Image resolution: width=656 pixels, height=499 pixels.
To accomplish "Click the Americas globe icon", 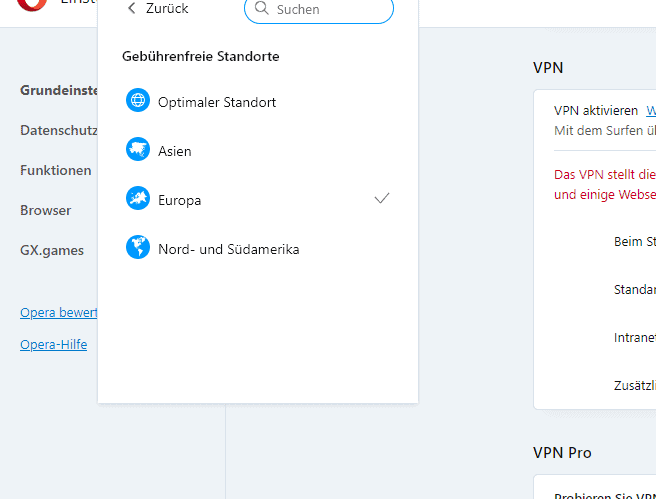I will pos(138,247).
